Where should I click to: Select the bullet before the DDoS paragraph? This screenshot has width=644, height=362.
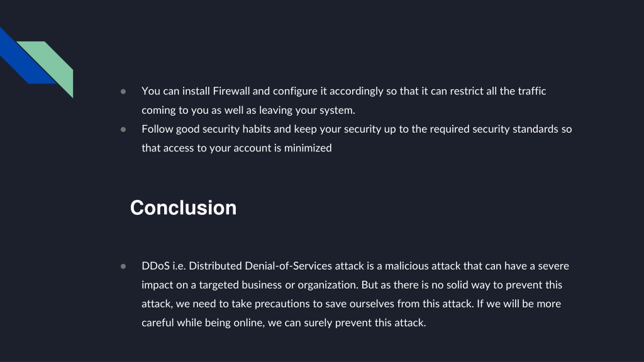[x=123, y=266]
